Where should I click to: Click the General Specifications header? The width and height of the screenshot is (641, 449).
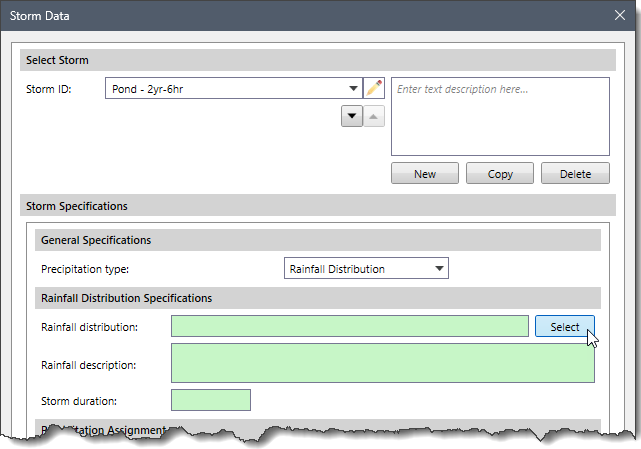coord(318,240)
